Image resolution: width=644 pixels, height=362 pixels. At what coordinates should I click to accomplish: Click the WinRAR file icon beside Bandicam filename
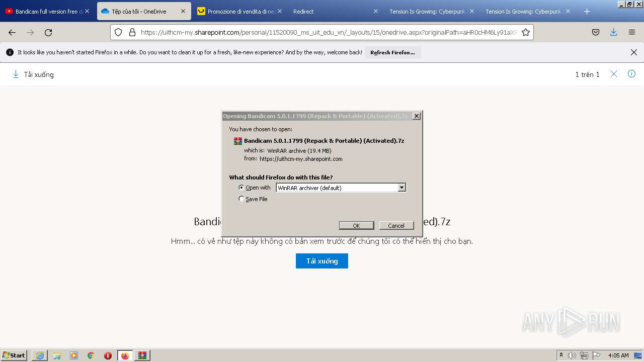(238, 141)
